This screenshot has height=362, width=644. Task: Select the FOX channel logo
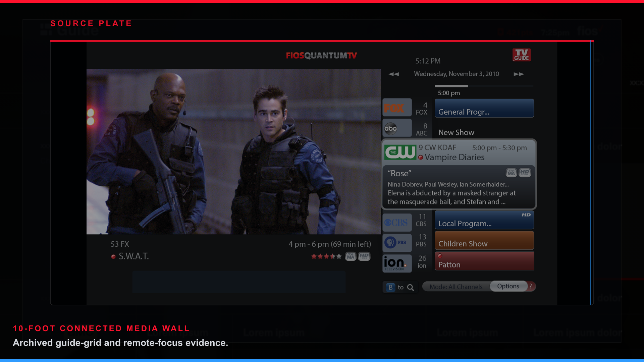pyautogui.click(x=397, y=108)
